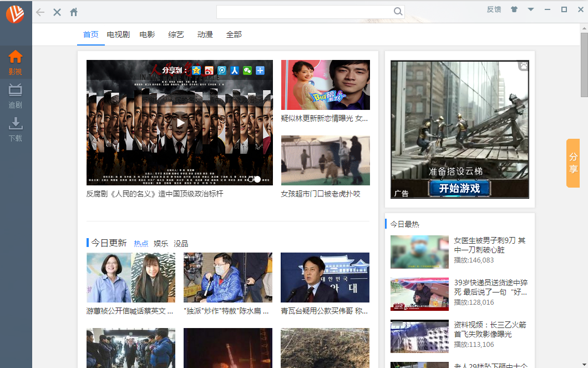The height and width of the screenshot is (368, 588).
Task: Open the "独派"炒作"特赦"陈水扁 link
Action: click(x=226, y=311)
